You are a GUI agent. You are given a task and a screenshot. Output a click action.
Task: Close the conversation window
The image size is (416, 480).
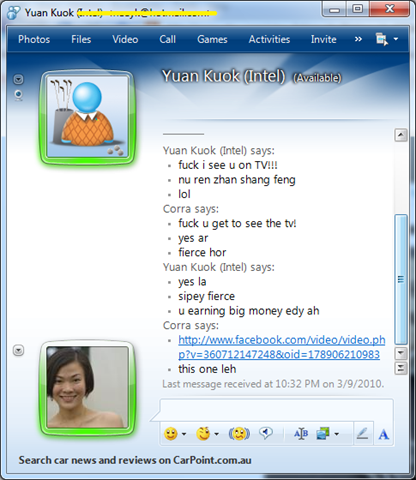click(389, 9)
